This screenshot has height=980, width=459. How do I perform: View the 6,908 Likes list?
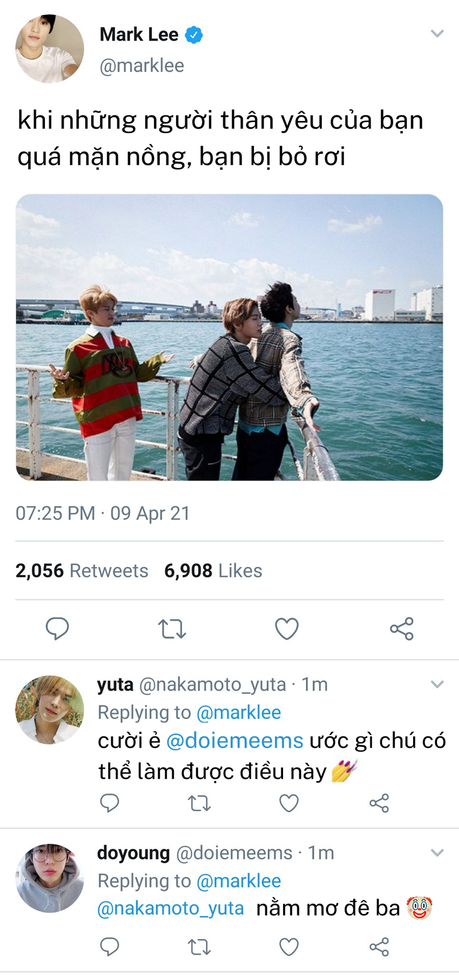click(213, 571)
